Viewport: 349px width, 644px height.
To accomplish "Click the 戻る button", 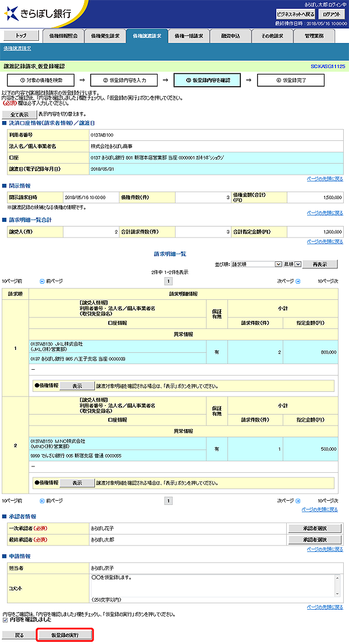I will point(19,635).
